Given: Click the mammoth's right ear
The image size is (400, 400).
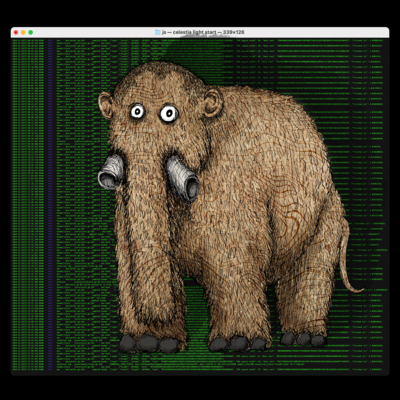Looking at the screenshot, I should point(213,103).
